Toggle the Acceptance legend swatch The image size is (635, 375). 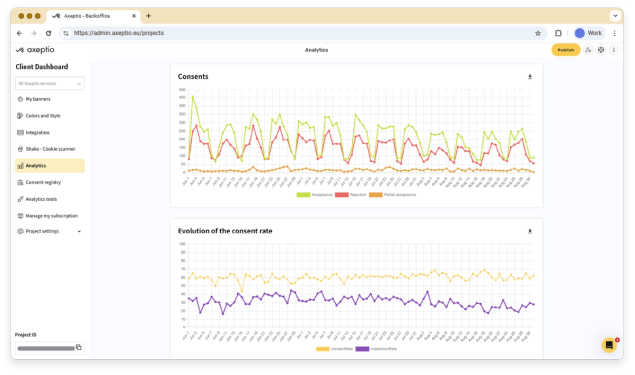pos(303,195)
